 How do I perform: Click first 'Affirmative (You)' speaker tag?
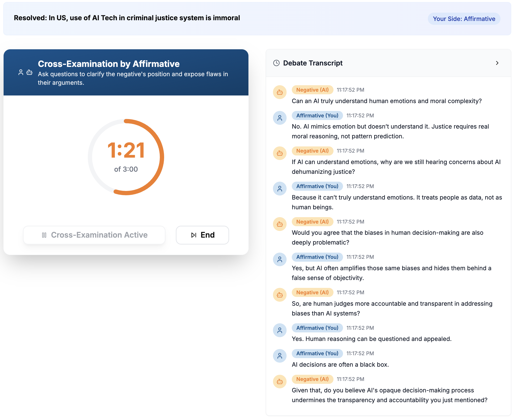(x=317, y=116)
